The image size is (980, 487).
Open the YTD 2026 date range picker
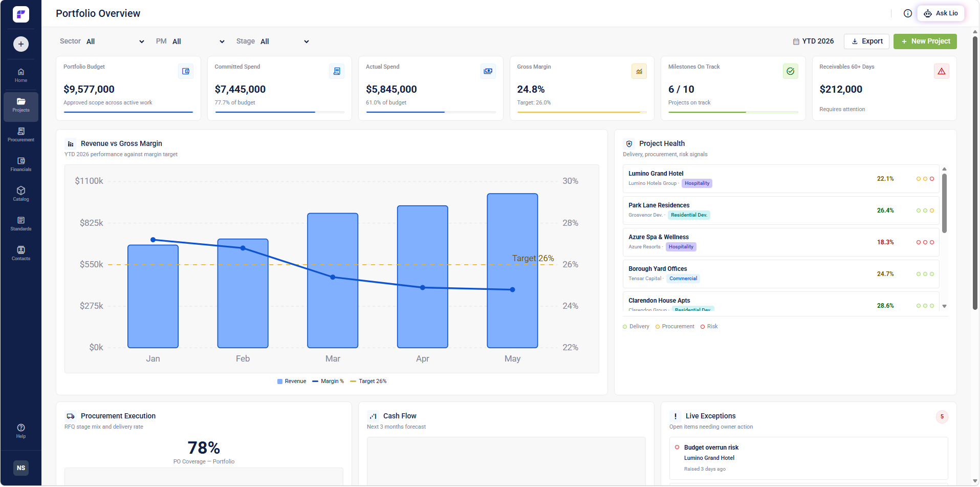click(x=814, y=41)
